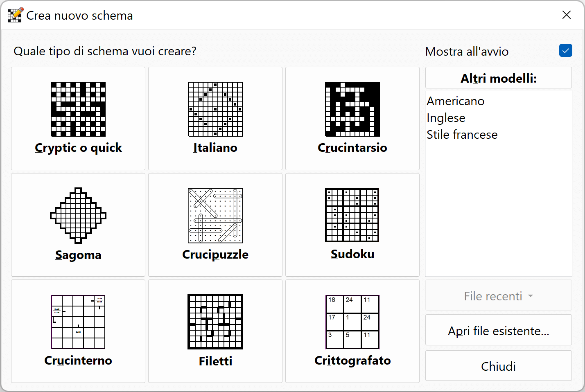585x392 pixels.
Task: Open the Crittografato numbered-grid thumbnail
Action: (352, 322)
